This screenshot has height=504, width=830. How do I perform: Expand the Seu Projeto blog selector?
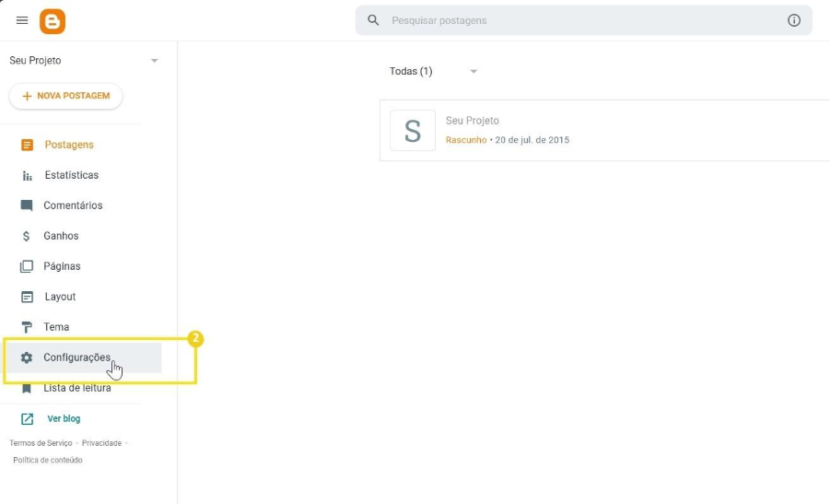point(154,61)
